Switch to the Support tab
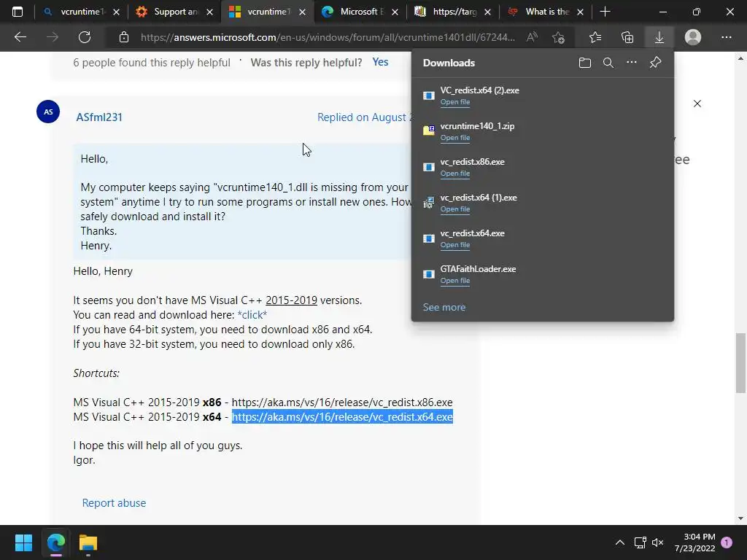Viewport: 747px width, 560px height. [x=175, y=12]
